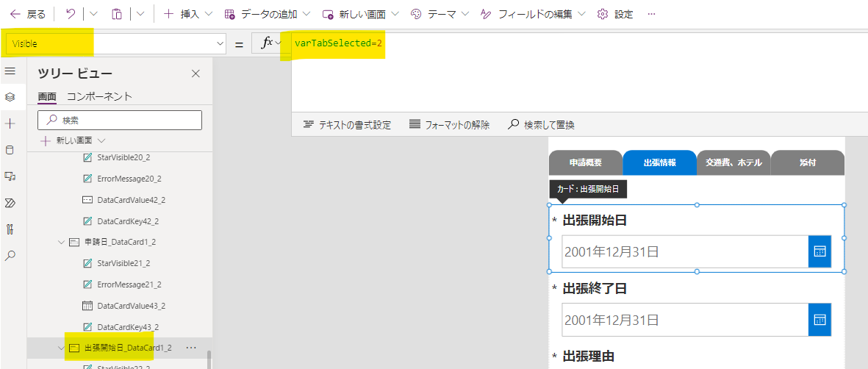Open the フィールドの編集 menu
Image resolution: width=868 pixels, height=369 pixels.
pyautogui.click(x=533, y=15)
